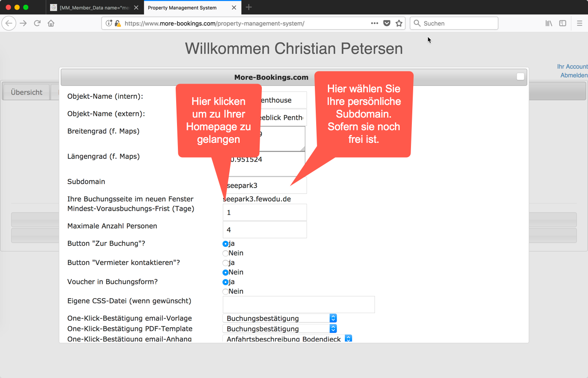The image size is (588, 378).
Task: Show the library bookshelf icon
Action: coord(549,24)
